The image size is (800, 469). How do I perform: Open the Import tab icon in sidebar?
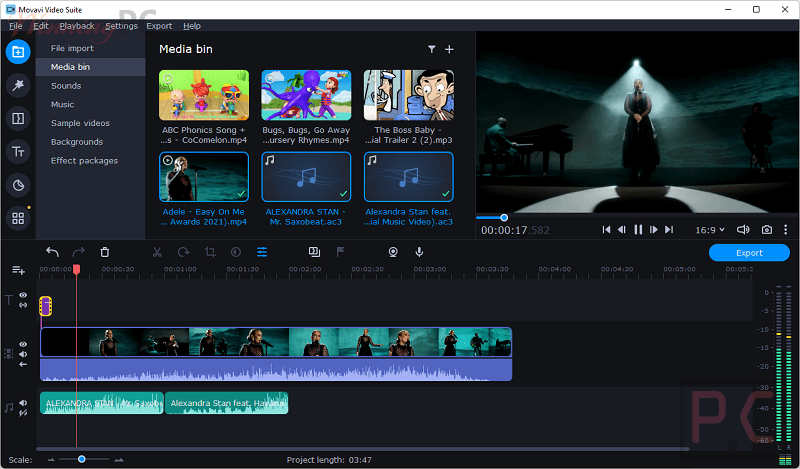(x=18, y=52)
